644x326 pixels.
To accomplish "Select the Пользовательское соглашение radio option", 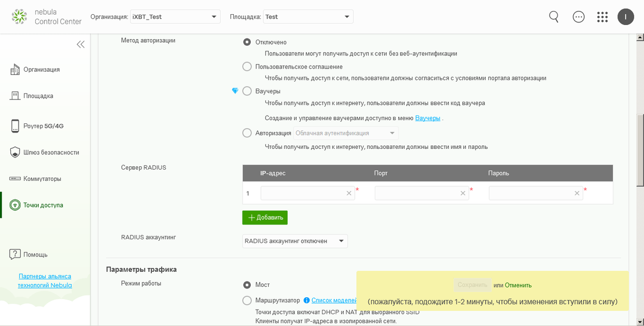I will point(247,67).
